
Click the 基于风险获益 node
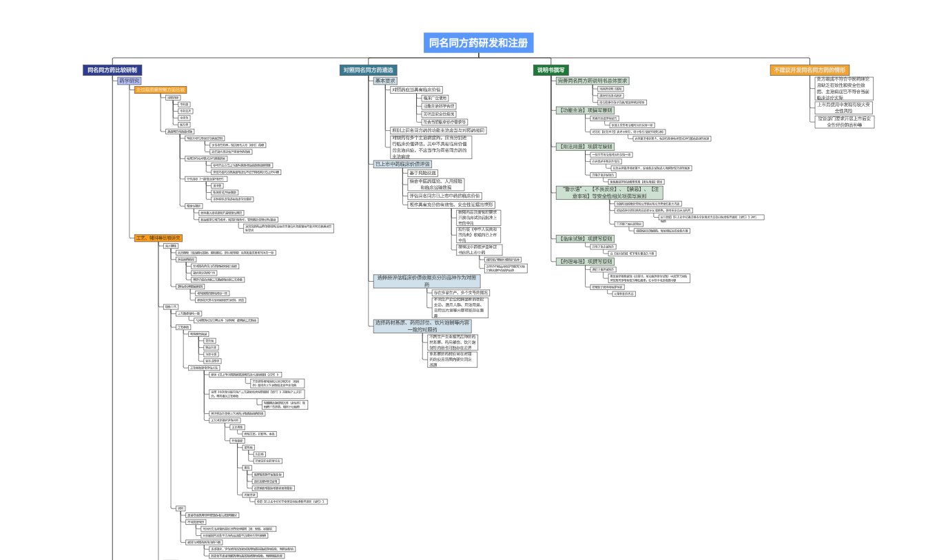(x=423, y=173)
